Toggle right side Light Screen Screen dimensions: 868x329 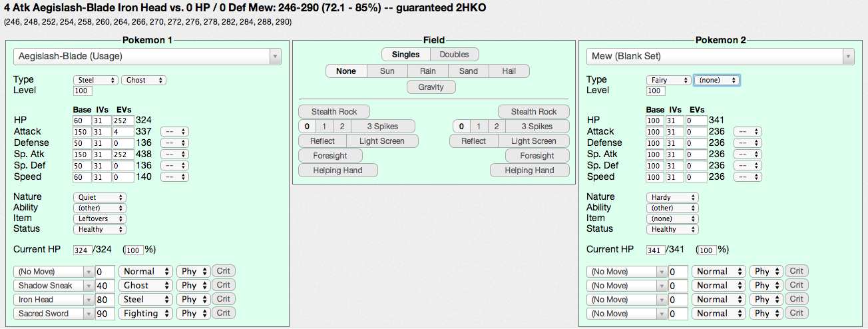point(534,141)
